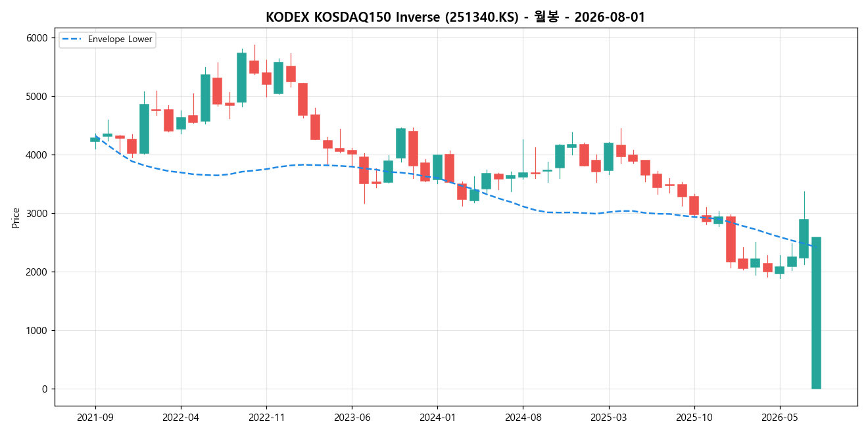Select the Envelope Lower legend entry
The height and width of the screenshot is (434, 868).
pyautogui.click(x=107, y=39)
